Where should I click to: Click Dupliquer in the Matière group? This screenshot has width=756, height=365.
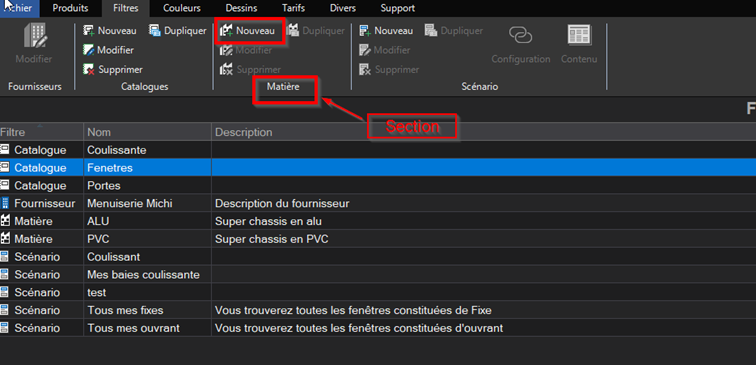[316, 31]
